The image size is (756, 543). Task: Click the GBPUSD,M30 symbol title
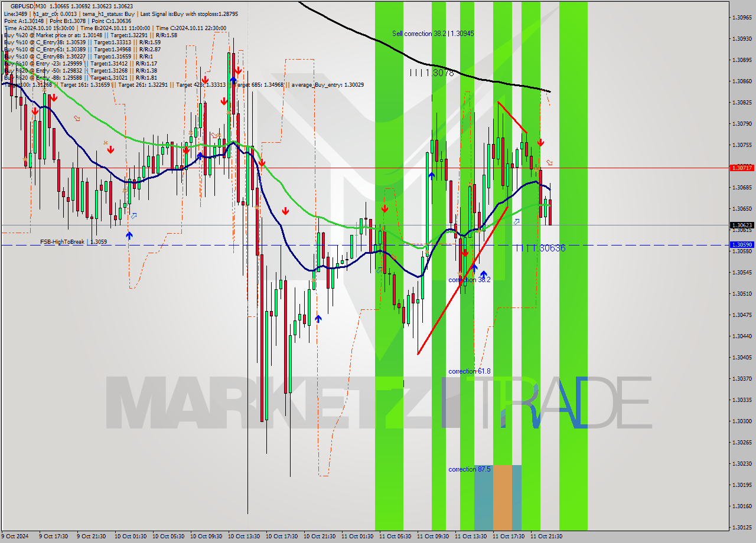point(28,6)
